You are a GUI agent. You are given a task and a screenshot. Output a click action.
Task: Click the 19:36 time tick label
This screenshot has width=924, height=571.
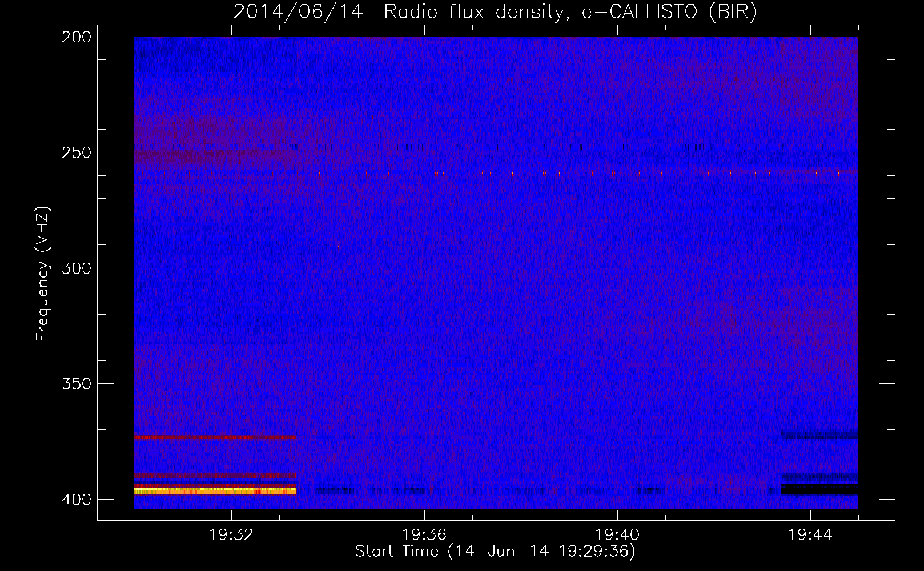pyautogui.click(x=424, y=535)
